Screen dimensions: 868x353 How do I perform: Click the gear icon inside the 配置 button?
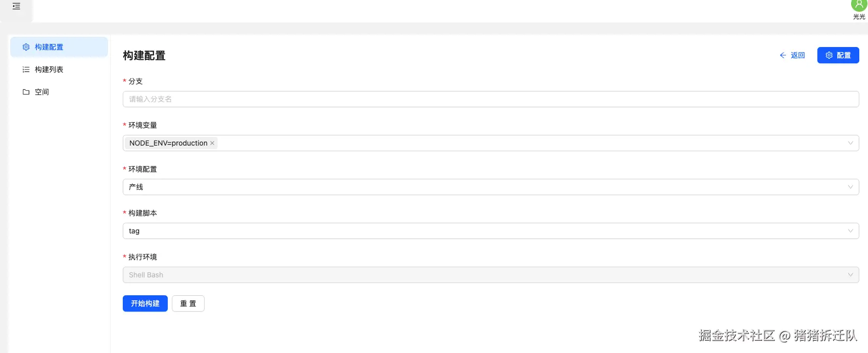[829, 55]
